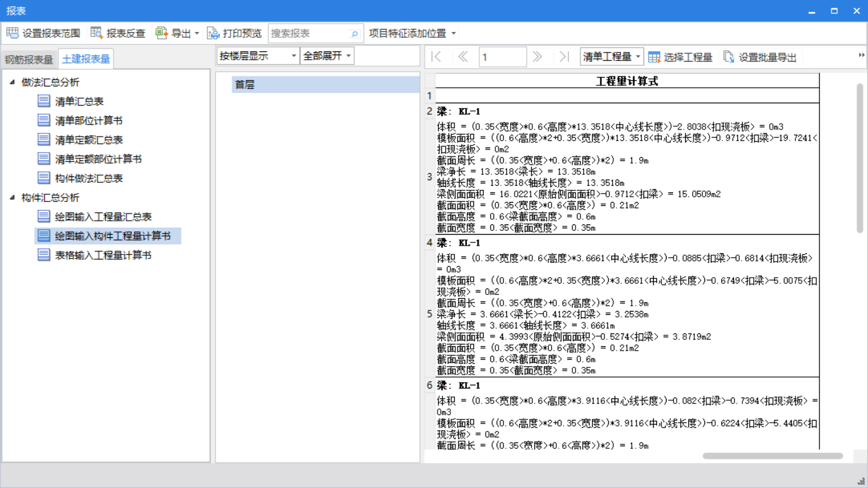Viewport: 868px width, 488px height.
Task: Click the horizontal scrollbar of the report
Action: pos(772,456)
